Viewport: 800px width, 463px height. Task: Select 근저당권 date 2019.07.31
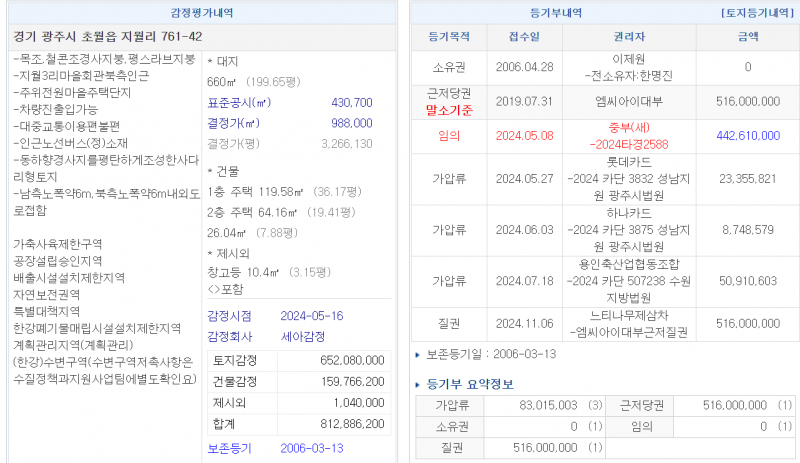pos(524,101)
